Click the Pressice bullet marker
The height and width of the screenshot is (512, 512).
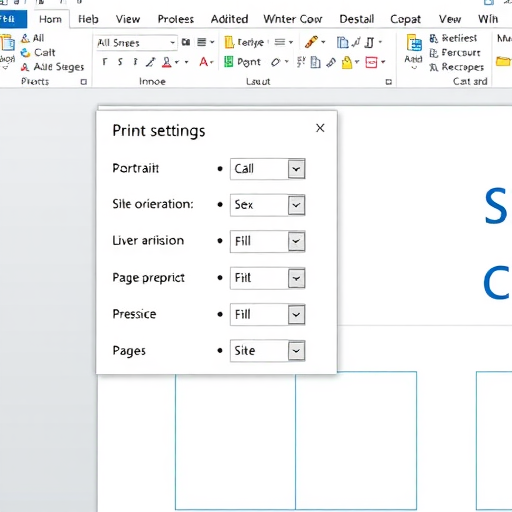(x=220, y=314)
